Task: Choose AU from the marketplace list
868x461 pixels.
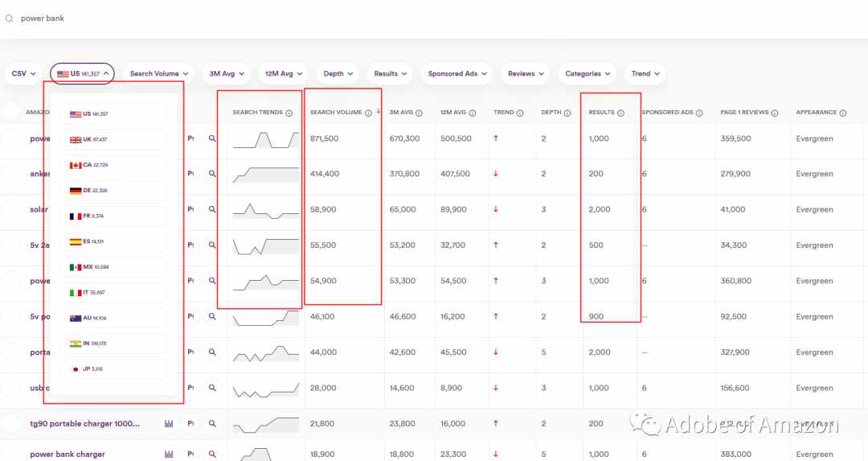Action: click(x=113, y=318)
